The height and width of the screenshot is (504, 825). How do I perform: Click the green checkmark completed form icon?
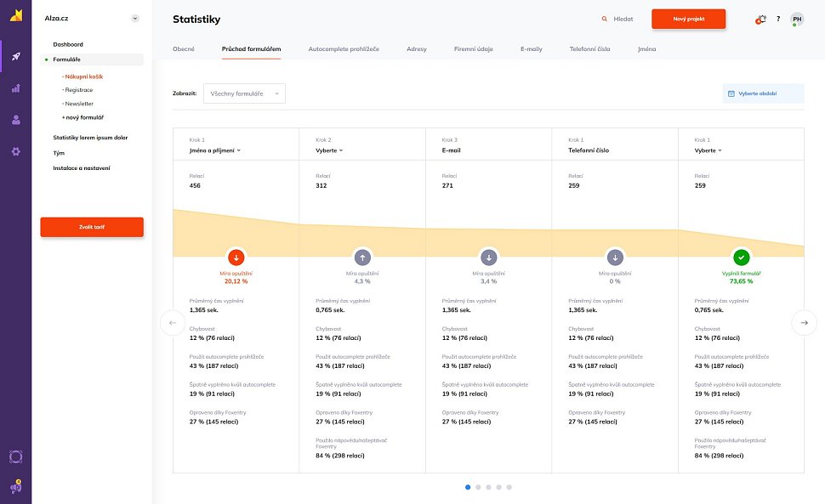pyautogui.click(x=741, y=257)
